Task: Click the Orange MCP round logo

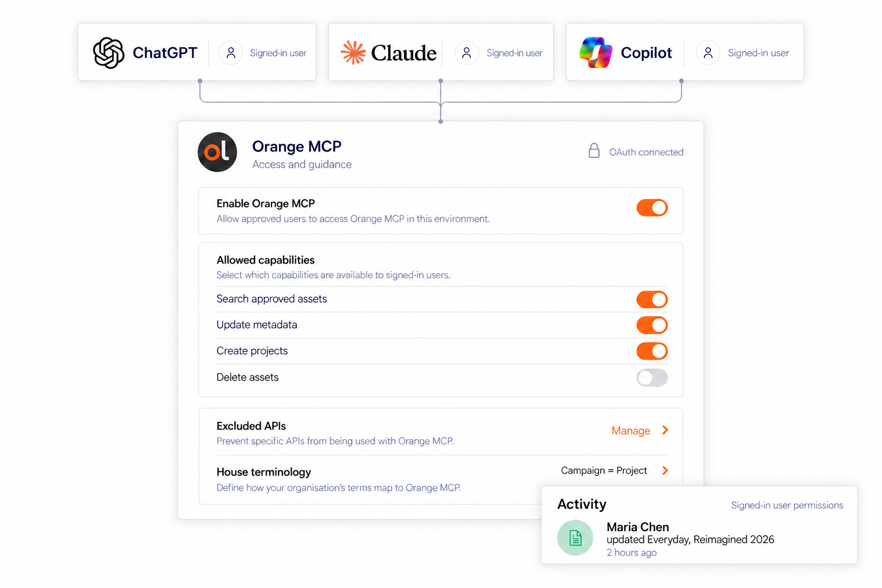Action: (218, 152)
